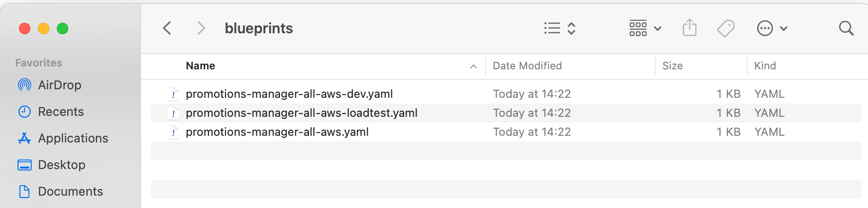This screenshot has height=208, width=868.
Task: Sort files by Name column
Action: [x=200, y=66]
